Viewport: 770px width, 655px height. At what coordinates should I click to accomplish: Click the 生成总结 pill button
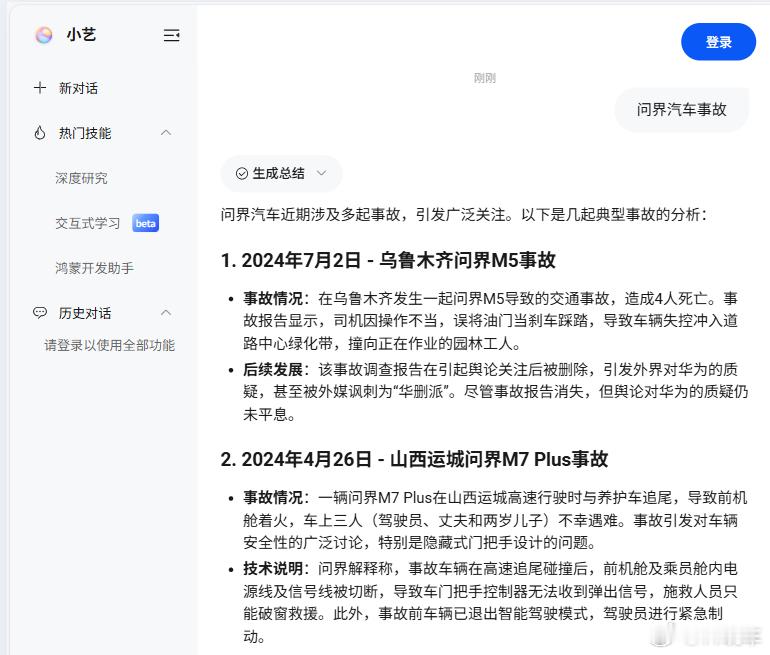pyautogui.click(x=281, y=173)
